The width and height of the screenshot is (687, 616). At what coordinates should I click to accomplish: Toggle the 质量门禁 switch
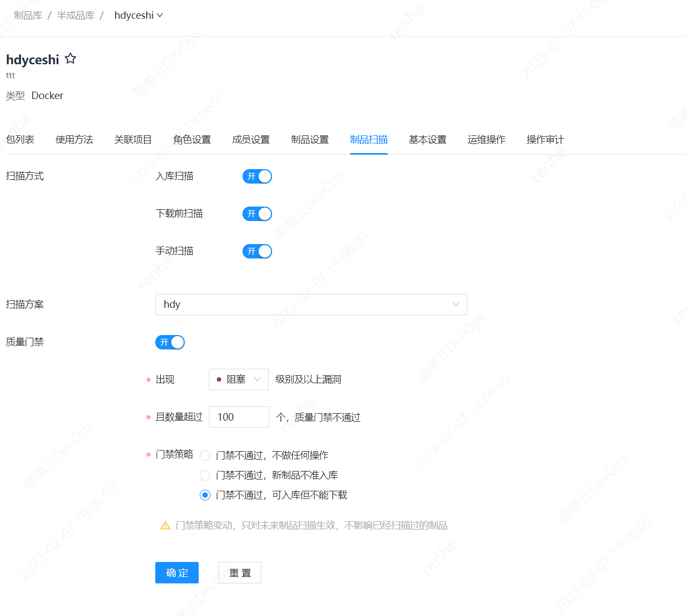pos(170,342)
